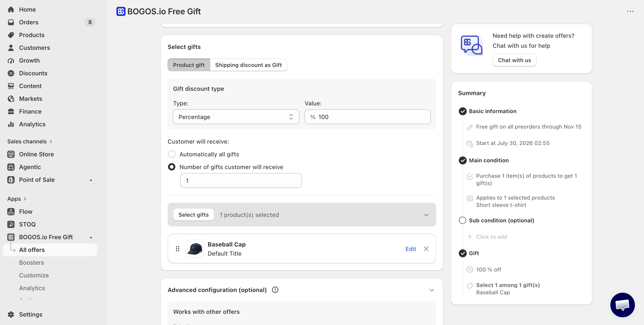Expand the Apps section
The image size is (644, 325).
[17, 199]
